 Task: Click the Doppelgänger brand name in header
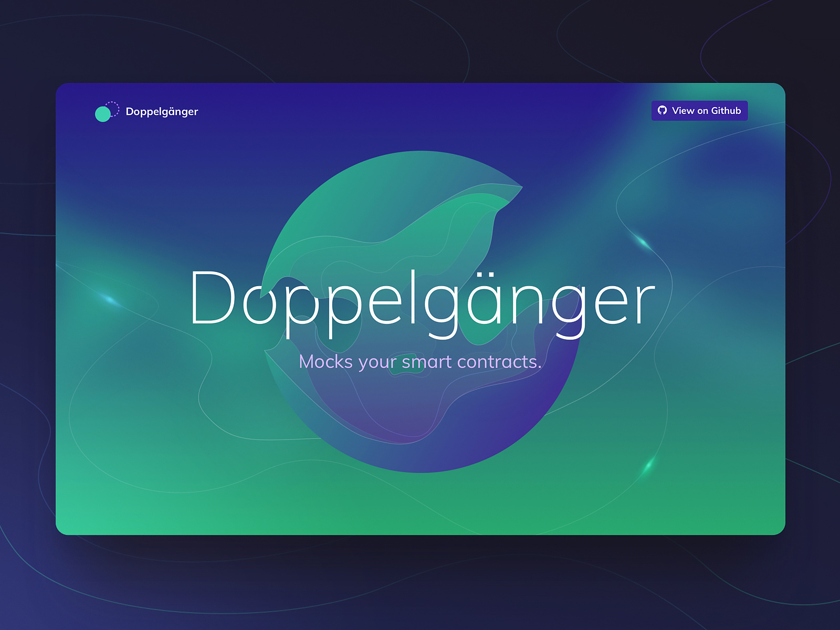162,111
